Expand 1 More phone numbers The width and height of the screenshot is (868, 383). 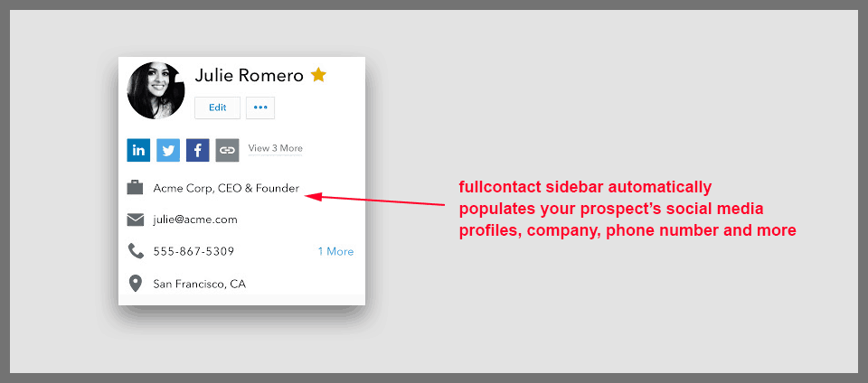click(x=335, y=251)
